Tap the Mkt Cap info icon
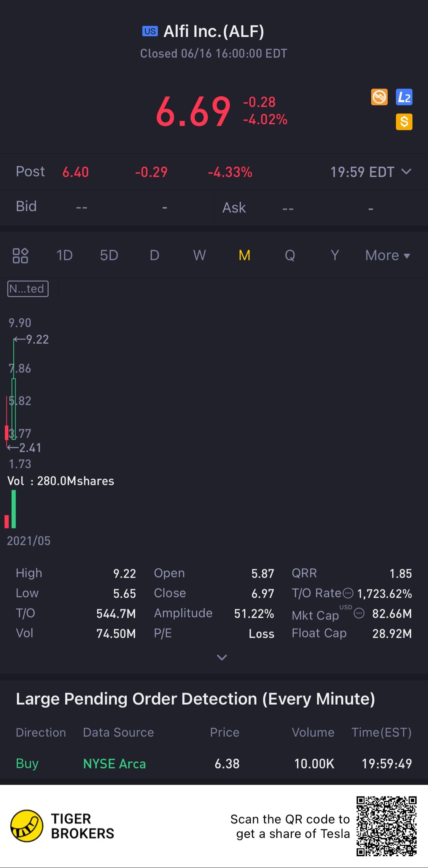 pyautogui.click(x=359, y=613)
